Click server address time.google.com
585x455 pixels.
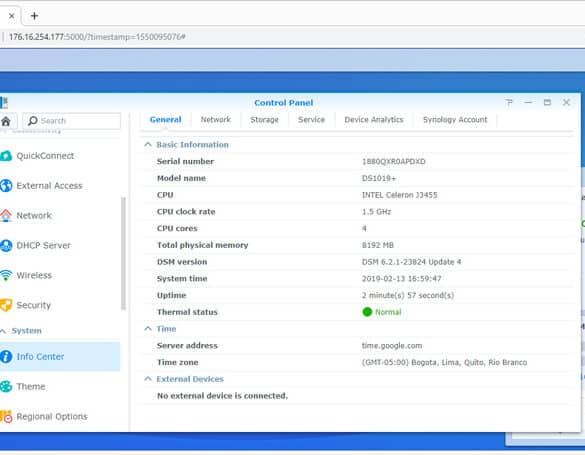392,346
